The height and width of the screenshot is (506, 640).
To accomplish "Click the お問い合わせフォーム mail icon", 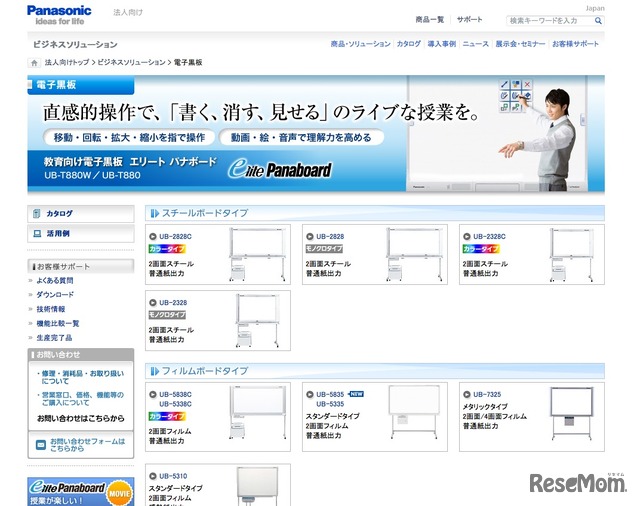I will pyautogui.click(x=39, y=443).
